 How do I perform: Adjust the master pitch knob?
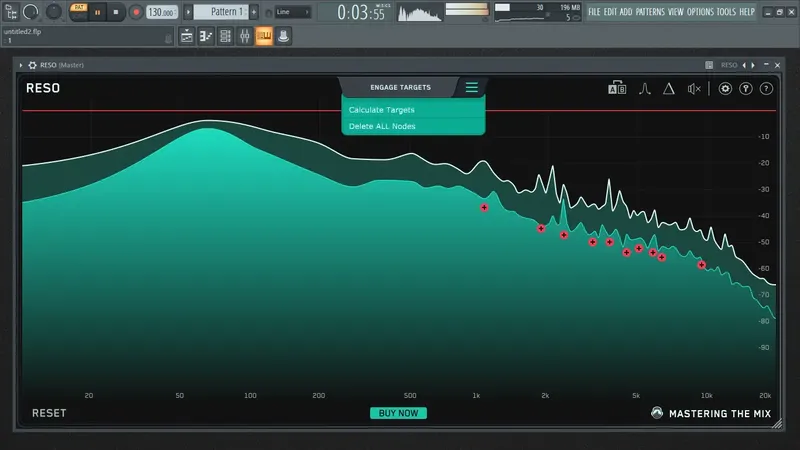(x=54, y=11)
